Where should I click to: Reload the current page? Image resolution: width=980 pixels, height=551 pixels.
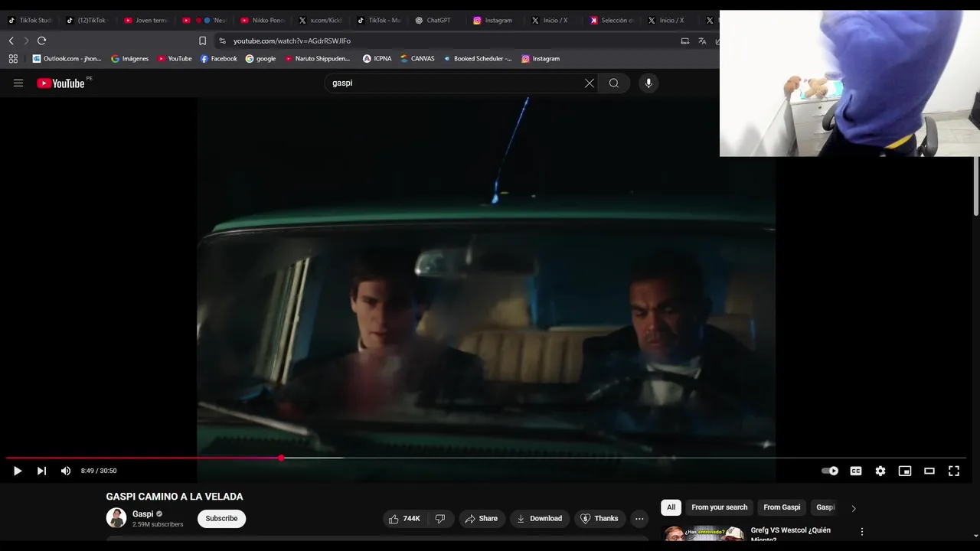42,41
